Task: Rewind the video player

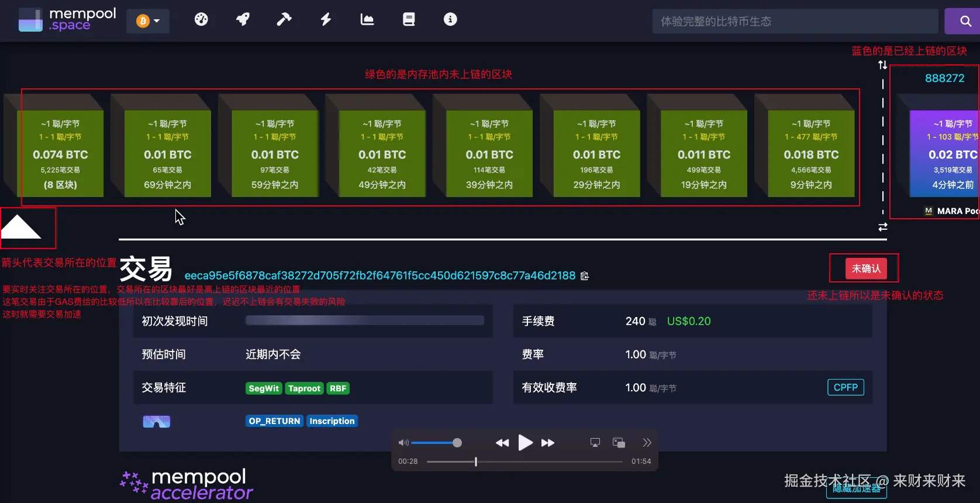Action: [502, 443]
